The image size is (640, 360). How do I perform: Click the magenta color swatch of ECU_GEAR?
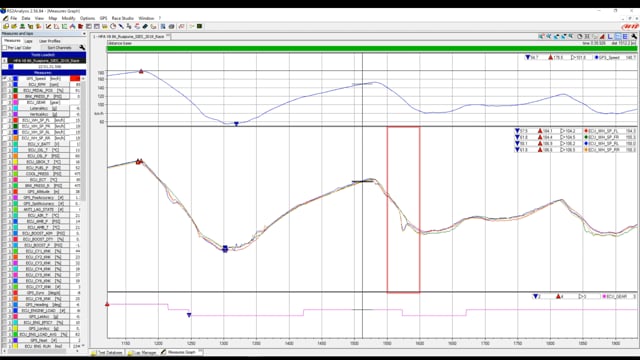[x=15, y=102]
